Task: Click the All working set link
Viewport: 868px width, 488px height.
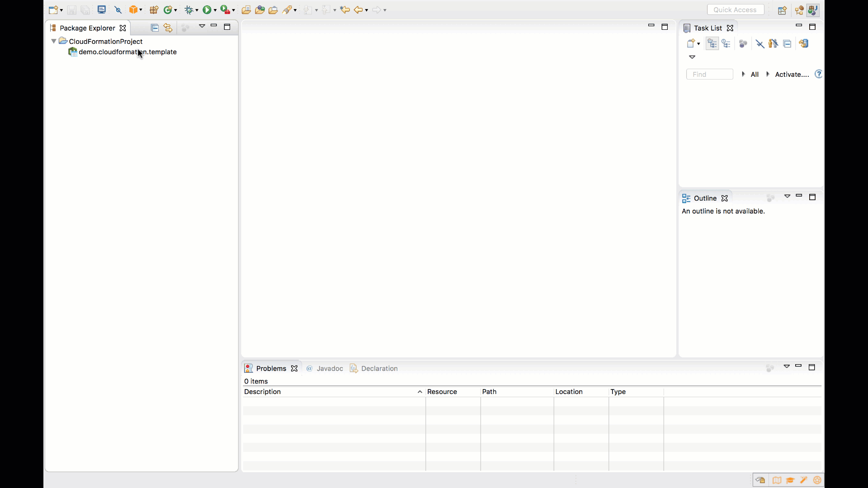Action: click(755, 75)
